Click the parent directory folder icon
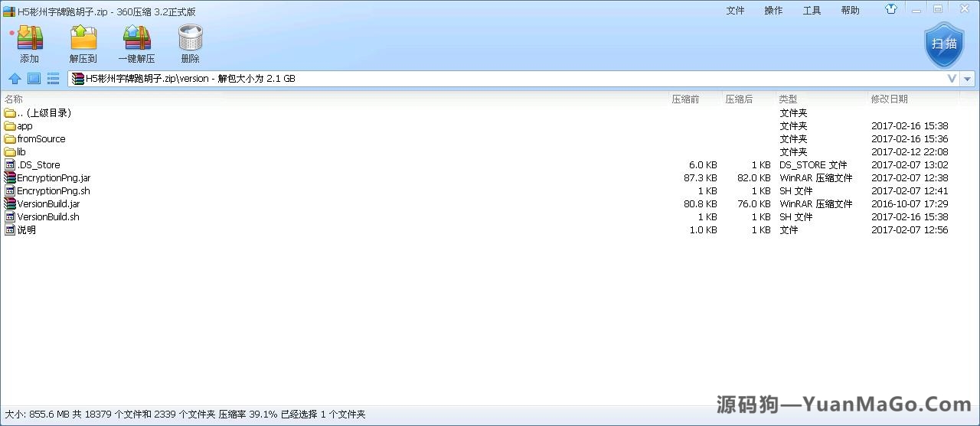The width and height of the screenshot is (980, 426). 10,112
